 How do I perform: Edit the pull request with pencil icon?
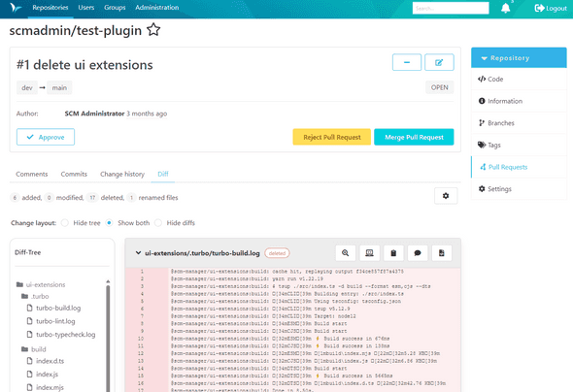point(439,62)
